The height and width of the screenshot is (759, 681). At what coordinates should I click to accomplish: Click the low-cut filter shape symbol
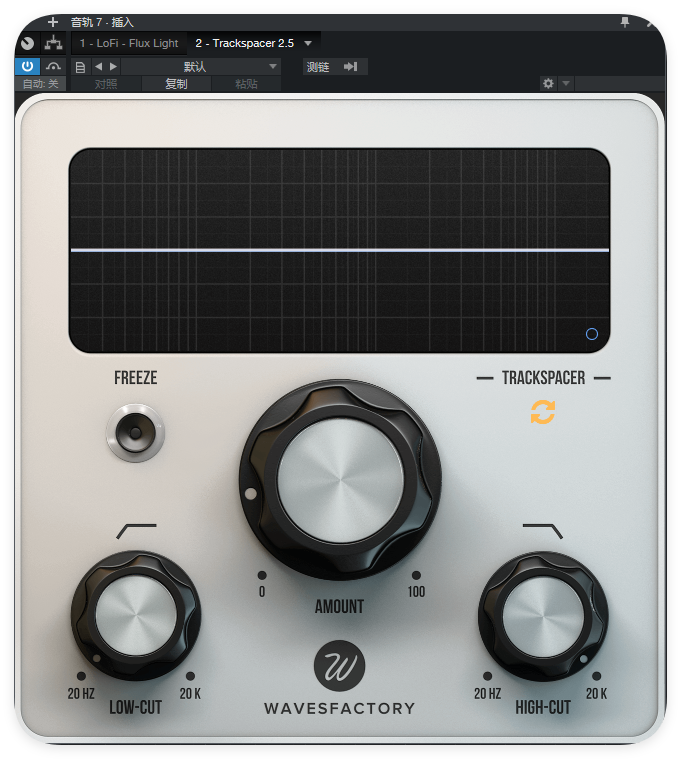[136, 531]
